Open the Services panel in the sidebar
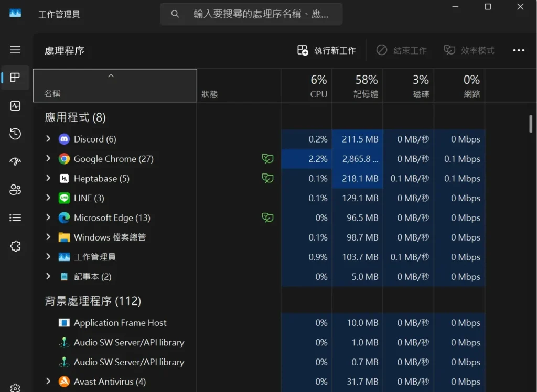 pyautogui.click(x=15, y=246)
